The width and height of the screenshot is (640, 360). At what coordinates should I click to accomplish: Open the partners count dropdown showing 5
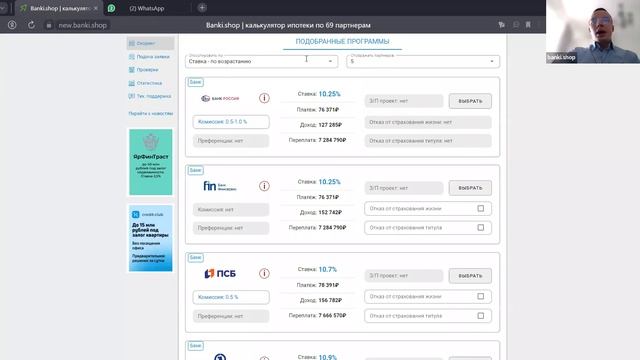pyautogui.click(x=423, y=61)
